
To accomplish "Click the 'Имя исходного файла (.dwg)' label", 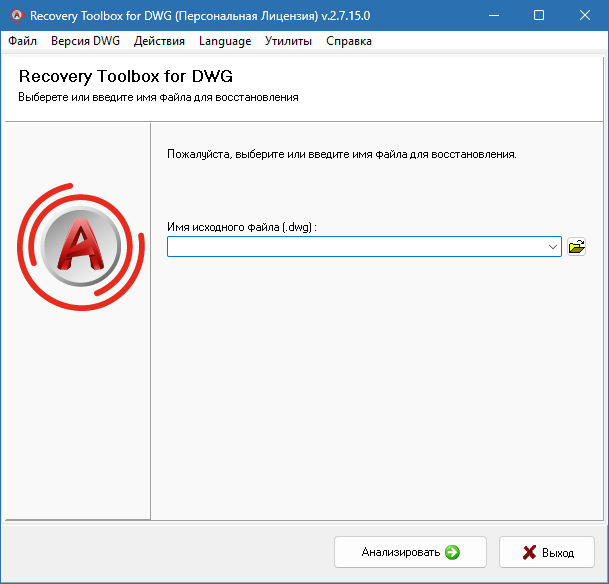I will (x=242, y=227).
